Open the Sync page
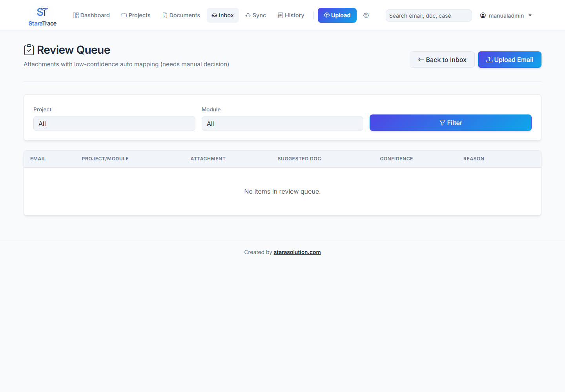Viewport: 565px width, 392px height. click(256, 15)
